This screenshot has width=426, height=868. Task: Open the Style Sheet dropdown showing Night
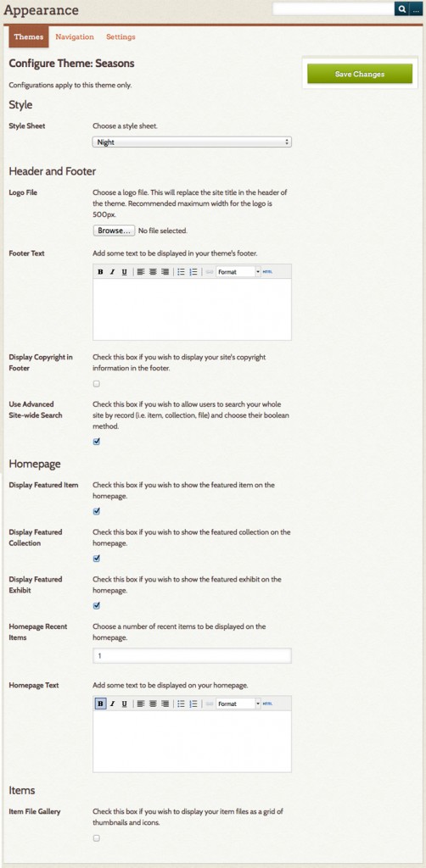(x=192, y=142)
